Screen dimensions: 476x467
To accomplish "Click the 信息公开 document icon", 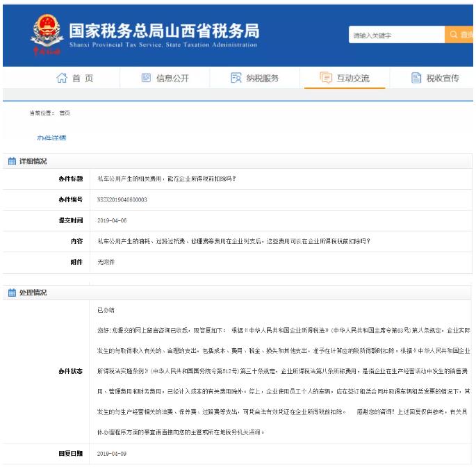I will pos(146,78).
